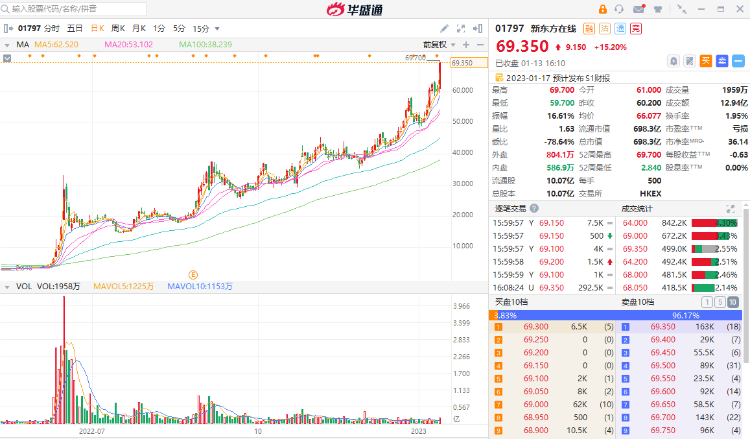Select buy level 7 row at 69.000

tap(554, 405)
